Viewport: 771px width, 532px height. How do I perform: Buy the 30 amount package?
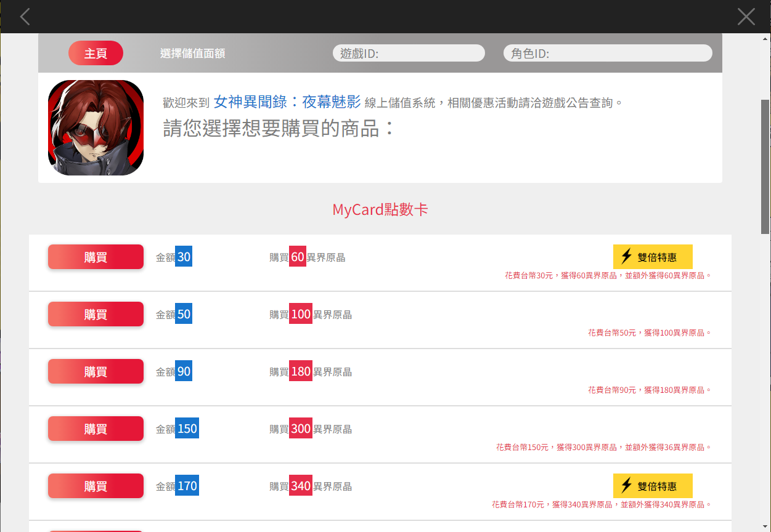pyautogui.click(x=96, y=257)
